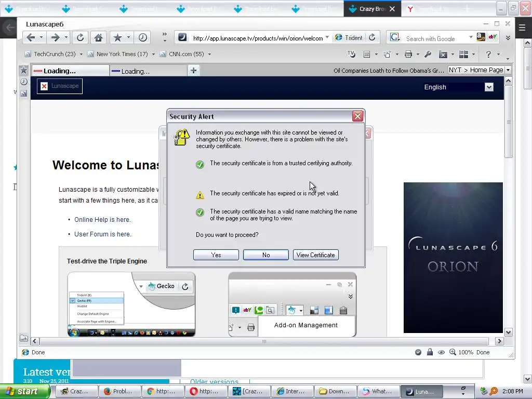532x399 pixels.
Task: Open favorites star in left sidebar
Action: click(x=24, y=70)
